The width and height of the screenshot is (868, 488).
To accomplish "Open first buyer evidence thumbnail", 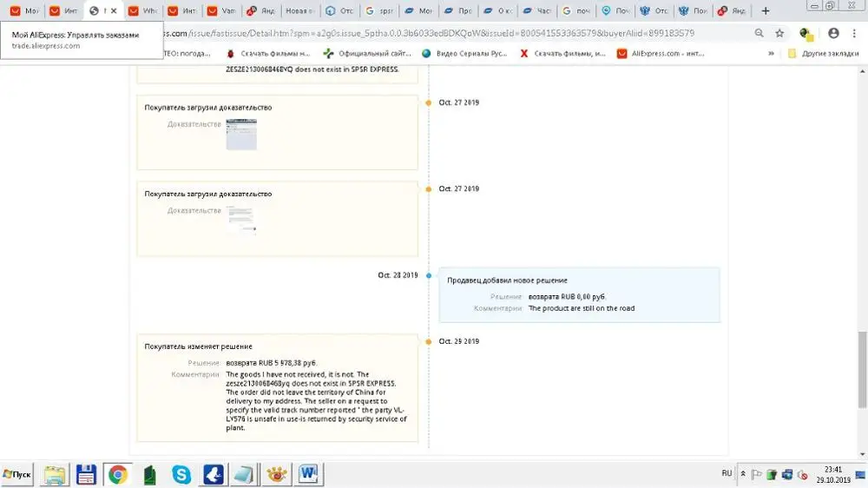I will click(x=241, y=134).
